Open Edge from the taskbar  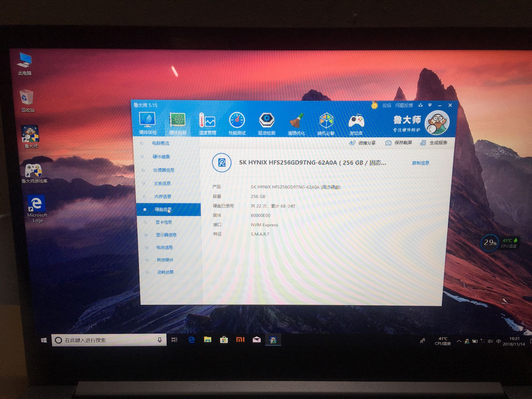(x=192, y=340)
